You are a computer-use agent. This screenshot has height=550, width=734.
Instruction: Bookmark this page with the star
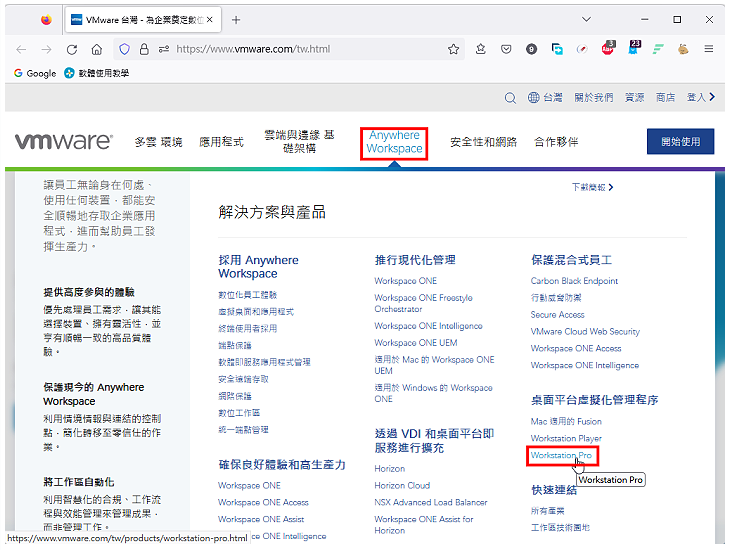453,49
